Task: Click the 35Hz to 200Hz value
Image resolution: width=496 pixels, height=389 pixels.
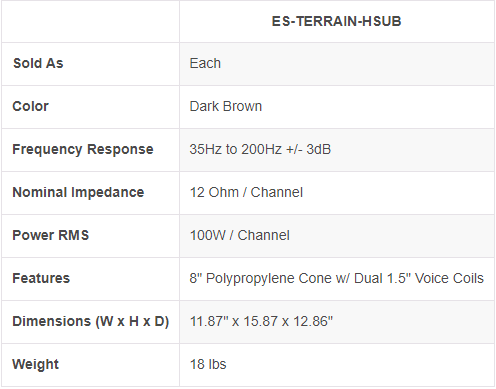Action: coord(236,149)
